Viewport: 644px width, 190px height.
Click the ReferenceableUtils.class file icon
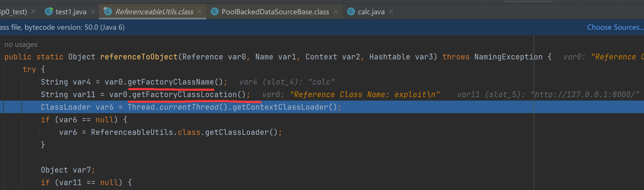(x=108, y=11)
